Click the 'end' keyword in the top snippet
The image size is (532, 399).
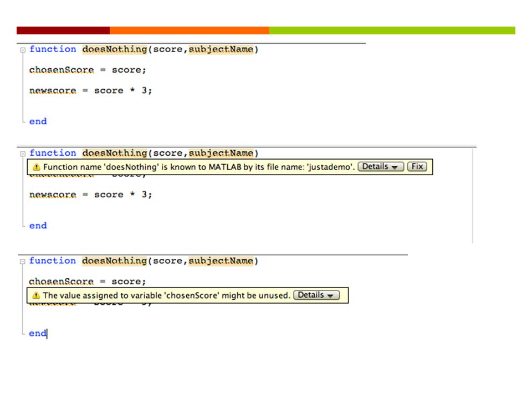click(38, 121)
